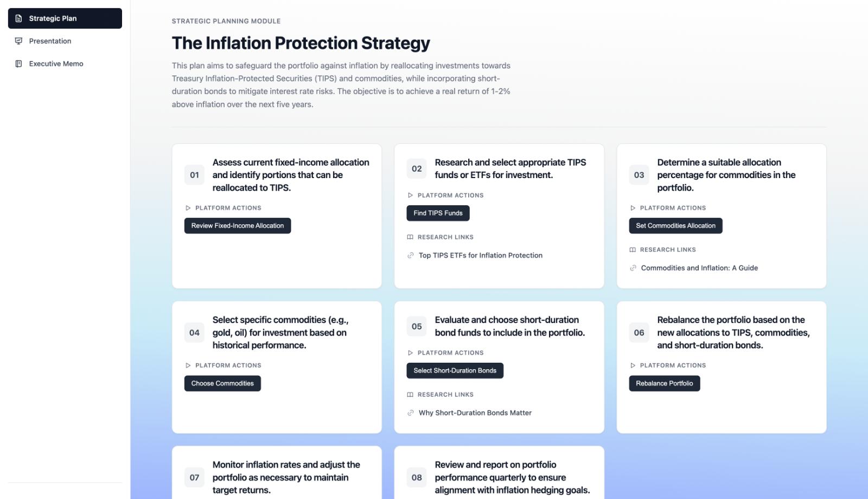Select the step 04 number badge
This screenshot has height=499, width=868.
[x=194, y=333]
